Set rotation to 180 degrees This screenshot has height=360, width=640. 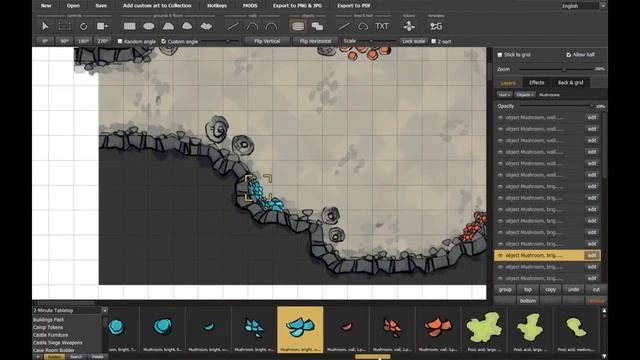pyautogui.click(x=83, y=41)
